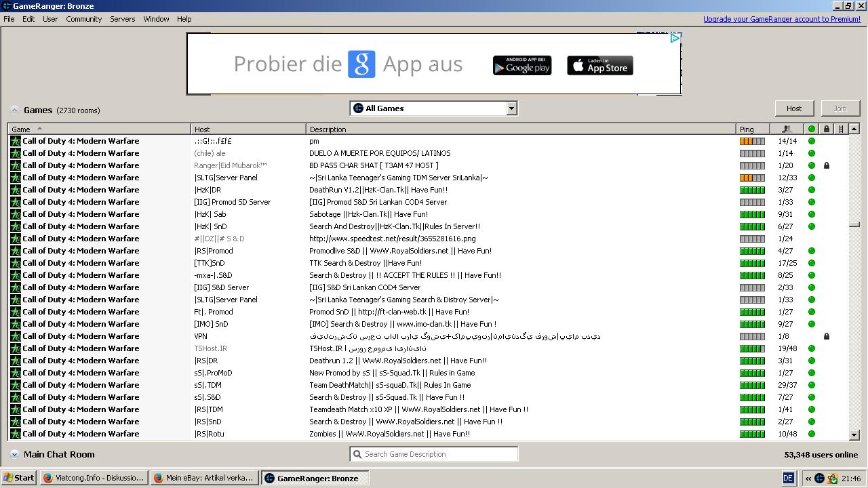Select '[IMO] SnD' host row

coord(428,324)
